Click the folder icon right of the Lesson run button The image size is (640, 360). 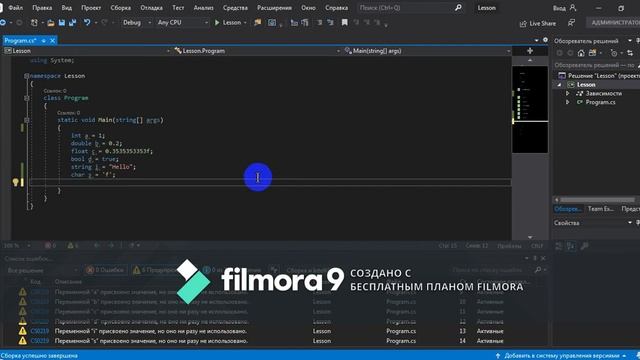(x=258, y=22)
